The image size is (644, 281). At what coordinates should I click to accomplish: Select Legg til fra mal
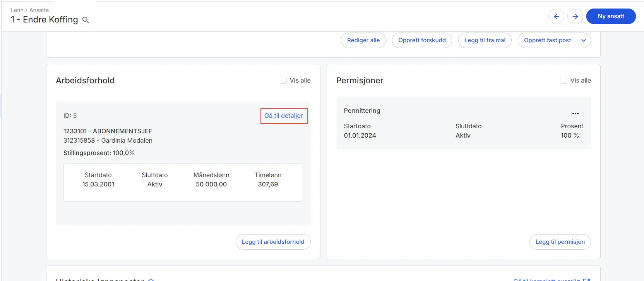pyautogui.click(x=485, y=40)
